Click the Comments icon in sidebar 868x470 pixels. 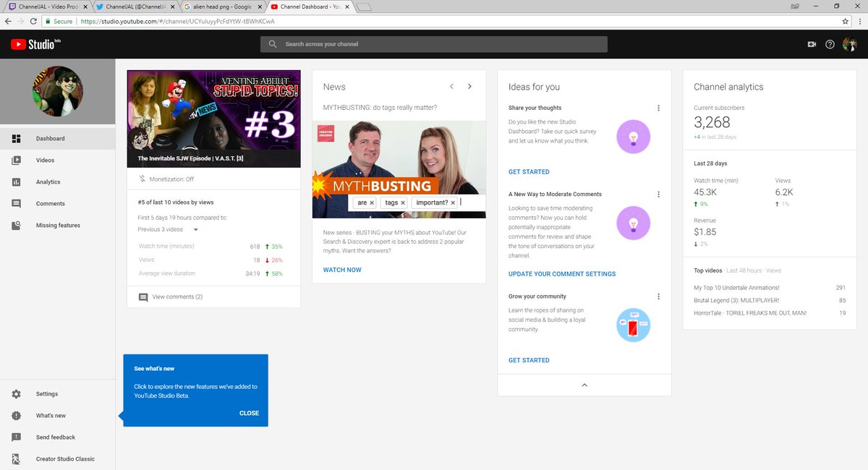tap(16, 204)
